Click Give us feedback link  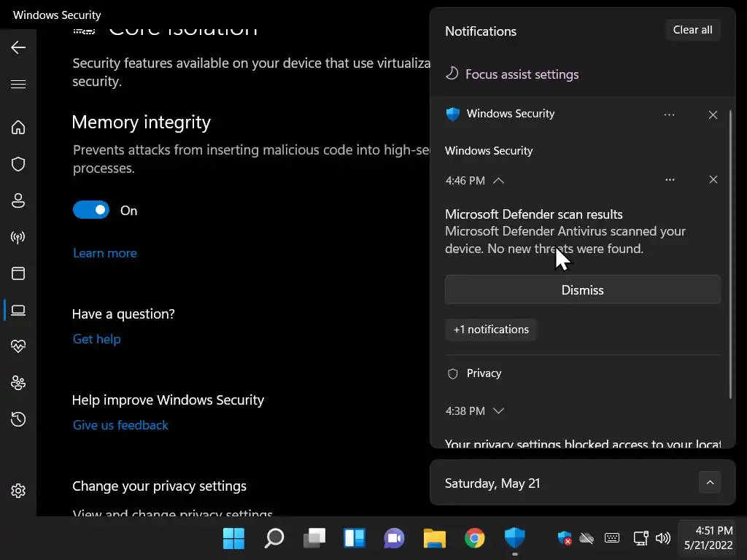tap(120, 425)
